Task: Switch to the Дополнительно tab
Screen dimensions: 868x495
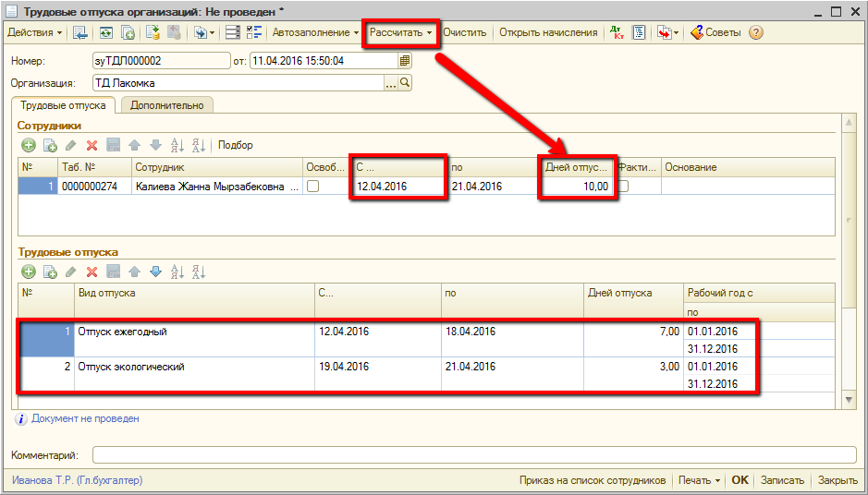Action: click(166, 105)
